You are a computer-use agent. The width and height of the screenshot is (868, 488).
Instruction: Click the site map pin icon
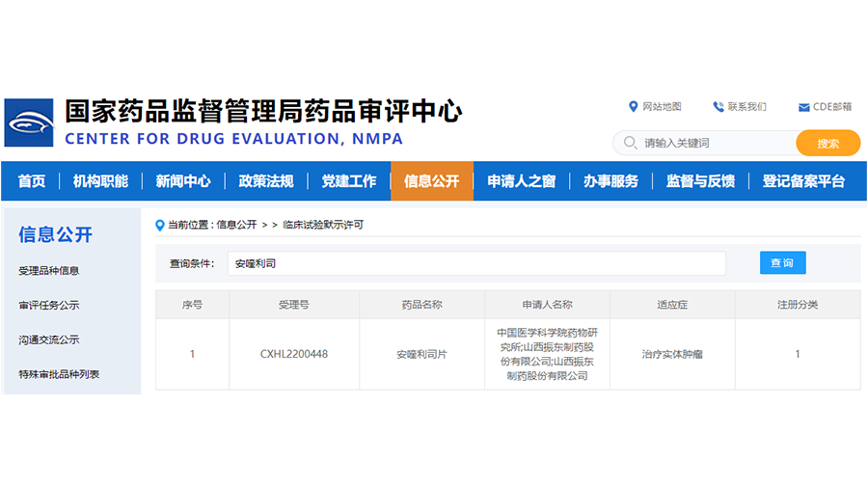coord(633,106)
